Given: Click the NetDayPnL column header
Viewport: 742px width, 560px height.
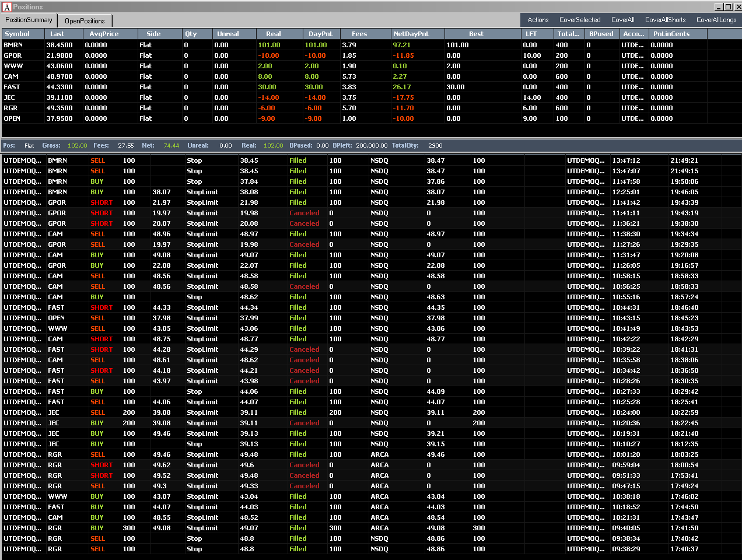Looking at the screenshot, I should [417, 34].
